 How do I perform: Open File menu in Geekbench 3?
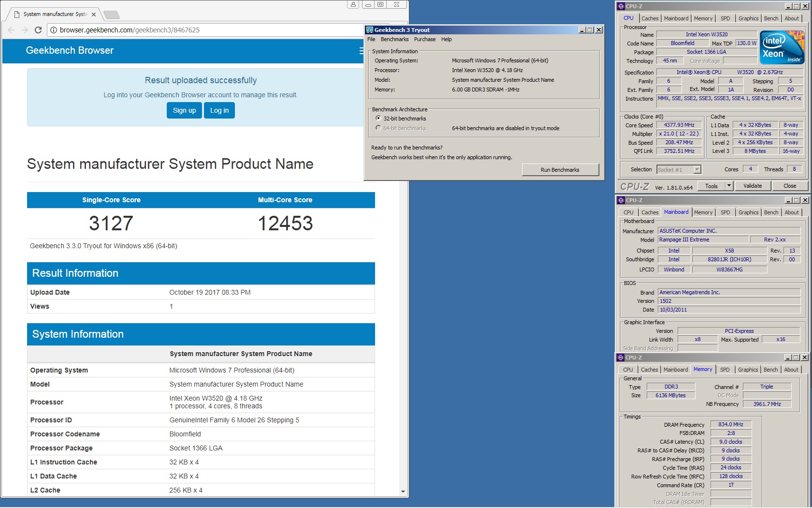(371, 39)
